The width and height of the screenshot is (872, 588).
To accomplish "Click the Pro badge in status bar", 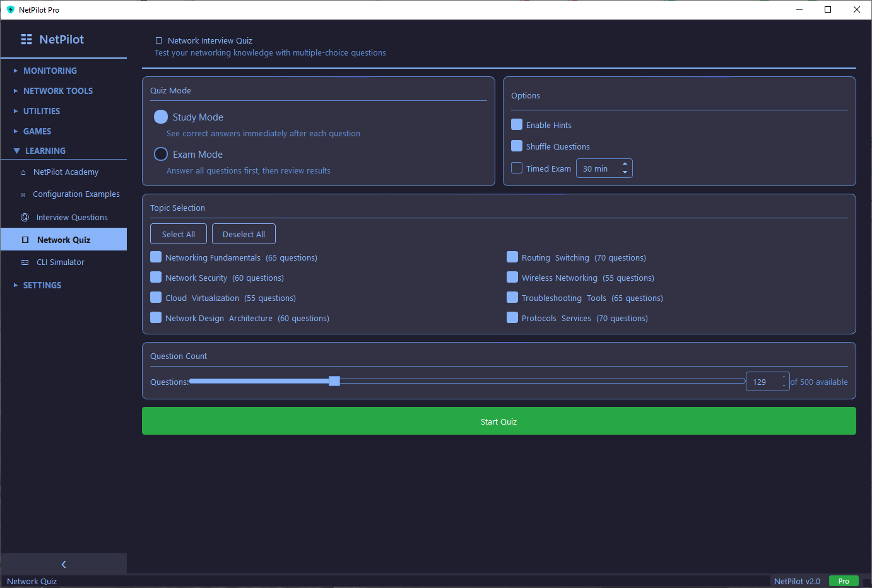I will [x=843, y=581].
